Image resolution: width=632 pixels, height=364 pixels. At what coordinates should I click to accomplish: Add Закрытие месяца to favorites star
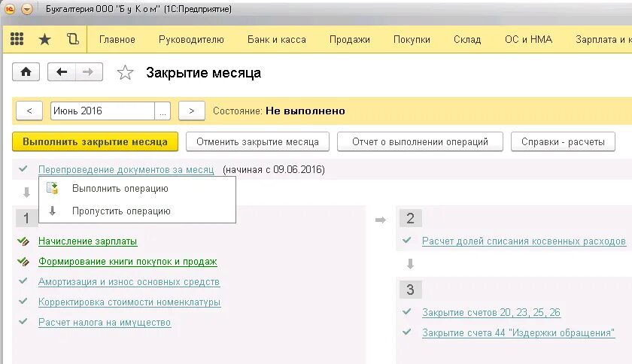(125, 72)
